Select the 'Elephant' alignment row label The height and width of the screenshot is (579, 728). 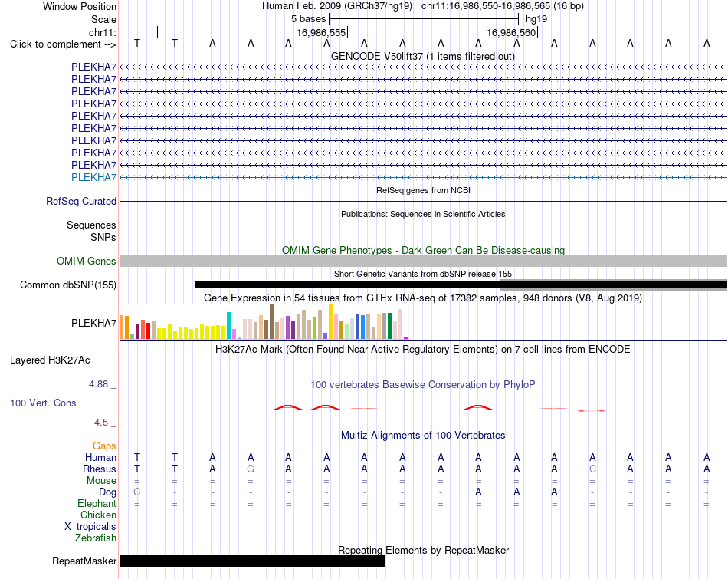(x=97, y=503)
